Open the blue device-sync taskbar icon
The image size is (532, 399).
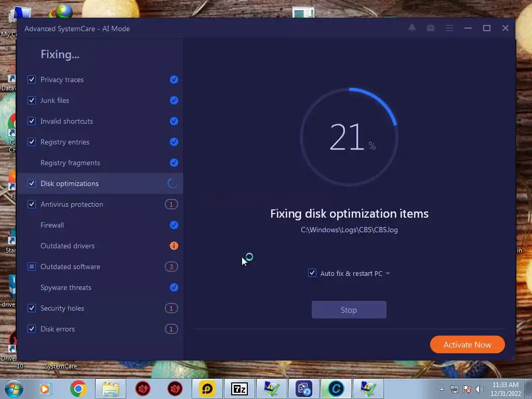click(x=303, y=389)
